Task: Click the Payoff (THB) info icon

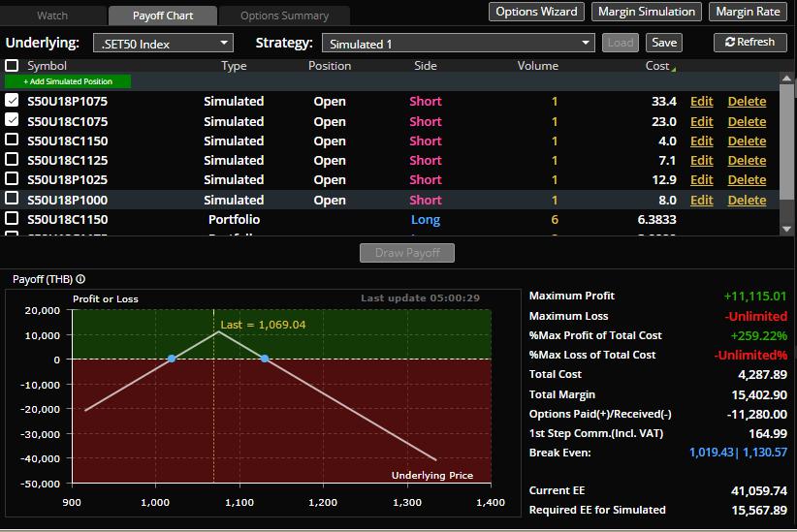Action: click(x=80, y=279)
